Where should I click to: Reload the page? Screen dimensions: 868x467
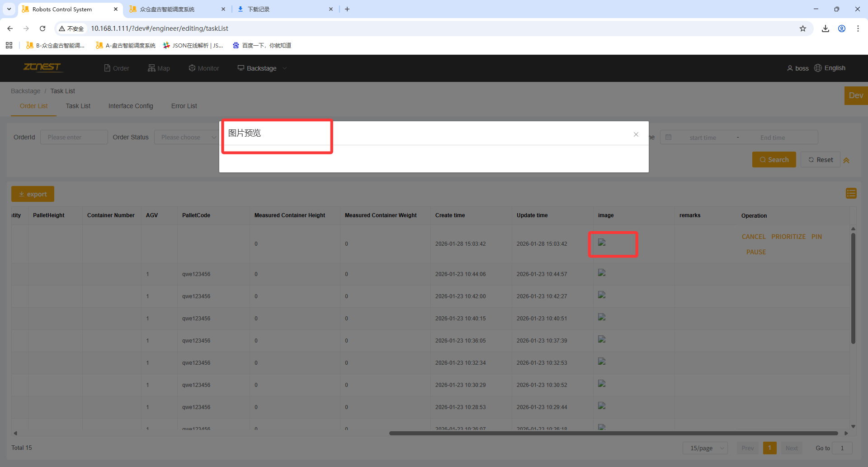[42, 29]
